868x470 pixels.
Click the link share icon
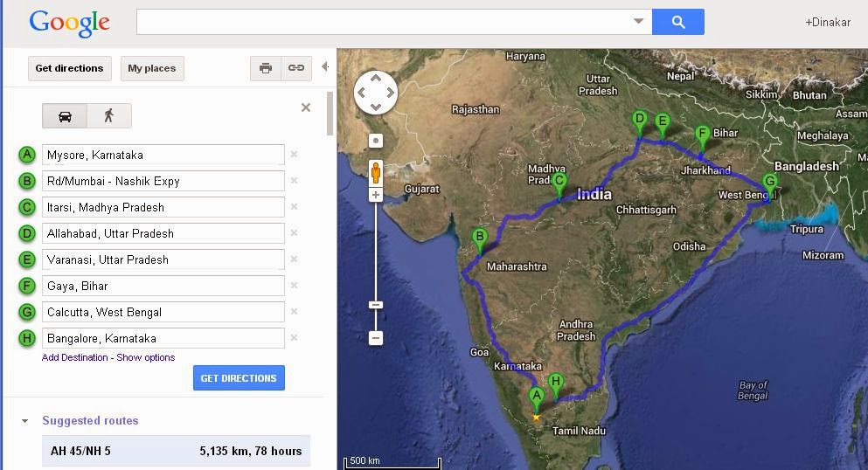[296, 68]
